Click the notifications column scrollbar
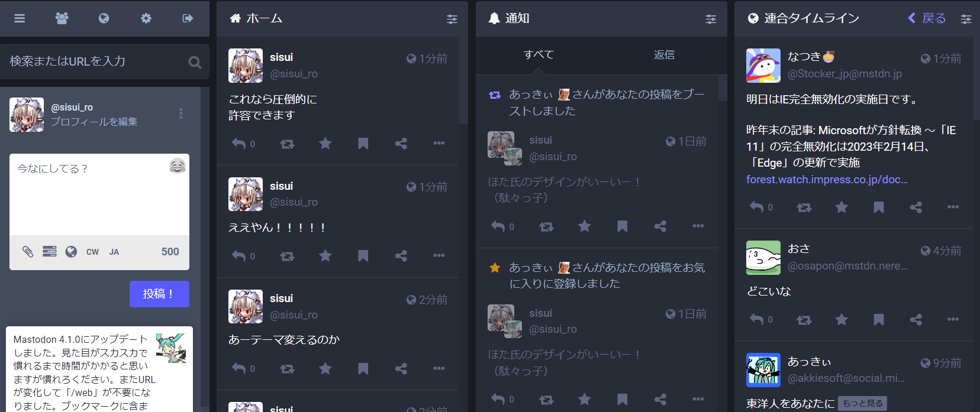 tap(723, 88)
